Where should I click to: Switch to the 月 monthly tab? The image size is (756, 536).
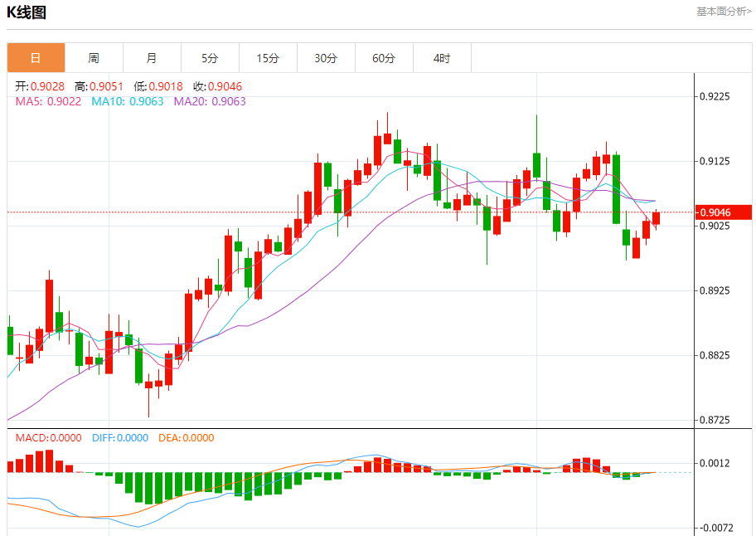pos(152,58)
